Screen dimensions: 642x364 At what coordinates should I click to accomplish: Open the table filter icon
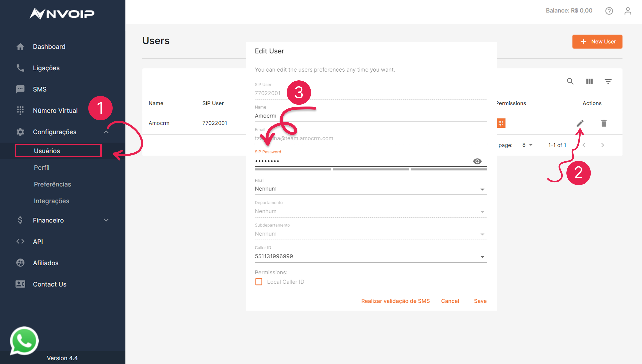point(608,81)
